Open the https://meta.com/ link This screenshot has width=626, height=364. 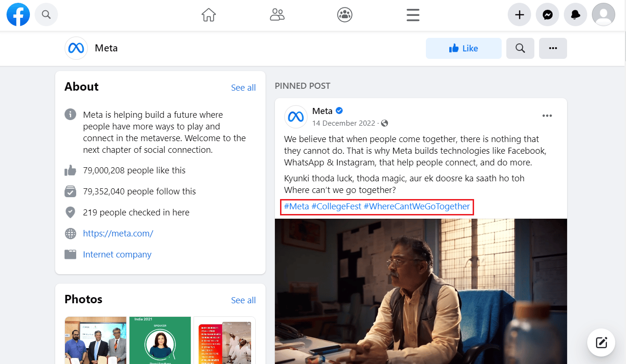coord(118,234)
